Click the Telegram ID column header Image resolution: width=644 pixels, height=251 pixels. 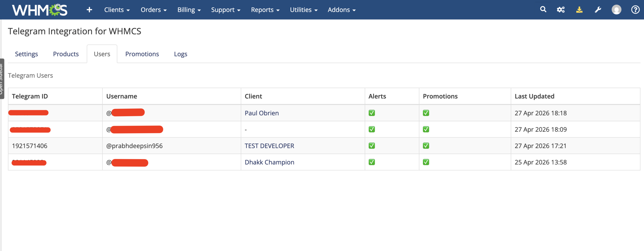[x=30, y=96]
